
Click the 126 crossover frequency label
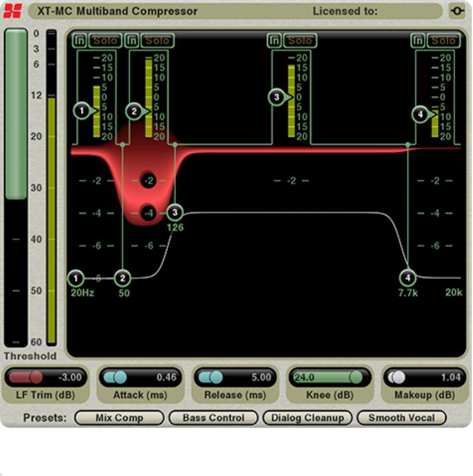click(x=175, y=227)
